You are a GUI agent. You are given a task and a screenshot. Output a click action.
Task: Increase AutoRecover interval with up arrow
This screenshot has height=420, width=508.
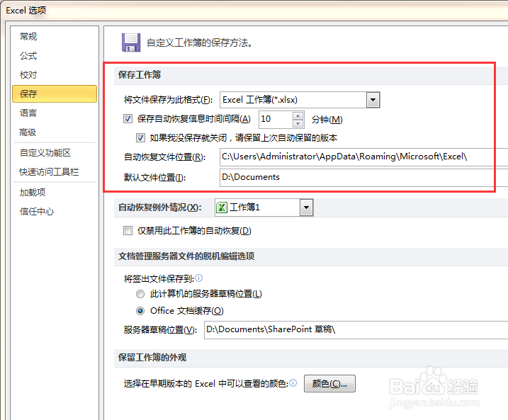[x=298, y=115]
